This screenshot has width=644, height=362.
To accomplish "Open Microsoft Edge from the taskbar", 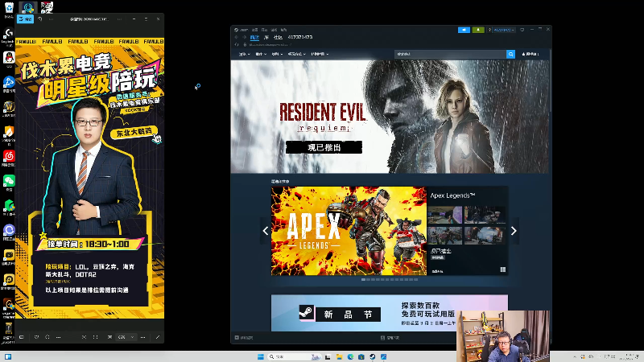I will click(350, 356).
